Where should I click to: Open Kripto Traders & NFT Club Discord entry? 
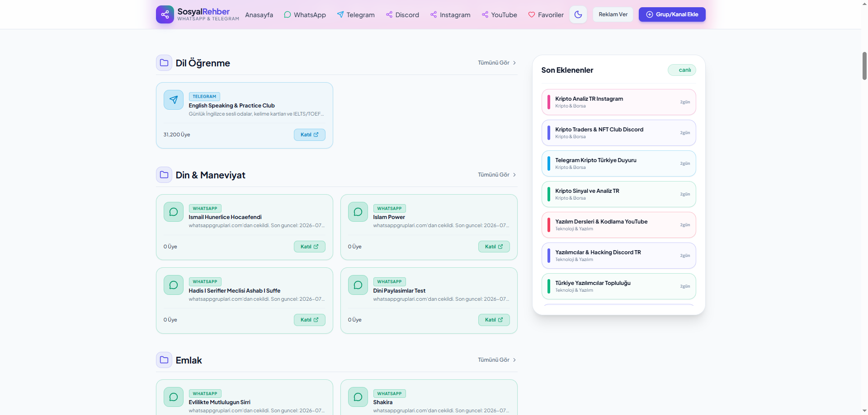click(x=618, y=133)
